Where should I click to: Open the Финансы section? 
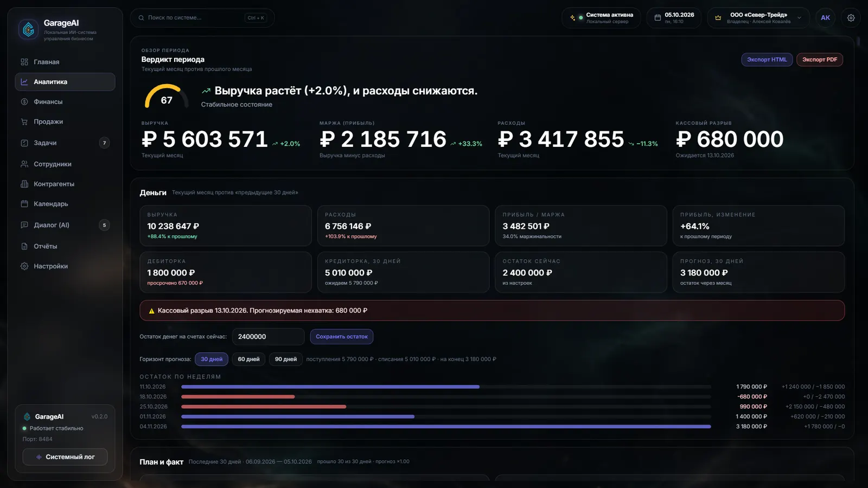pyautogui.click(x=65, y=102)
